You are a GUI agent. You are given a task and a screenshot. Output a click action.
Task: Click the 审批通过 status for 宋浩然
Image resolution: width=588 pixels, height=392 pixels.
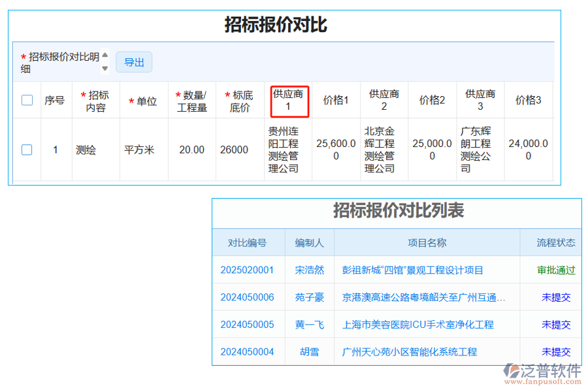556,269
